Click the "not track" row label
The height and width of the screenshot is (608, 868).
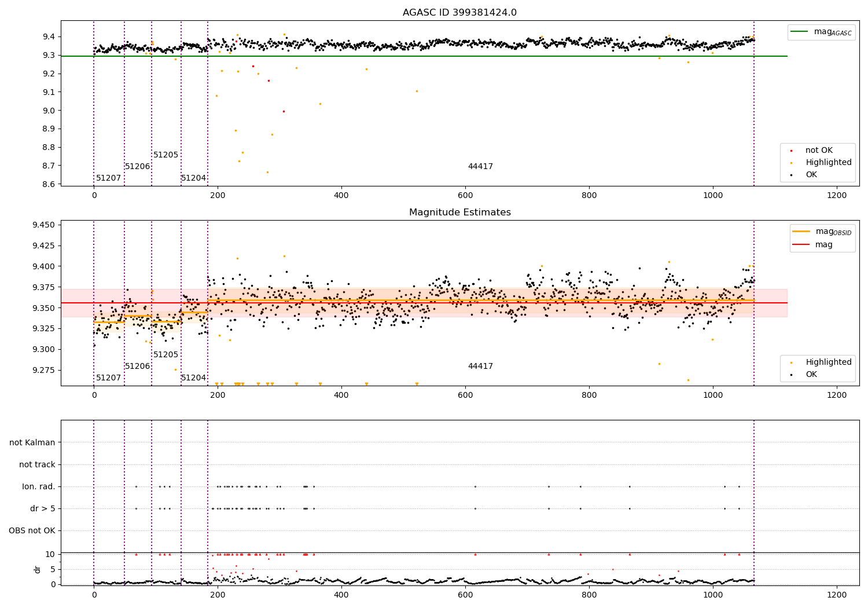pyautogui.click(x=37, y=465)
